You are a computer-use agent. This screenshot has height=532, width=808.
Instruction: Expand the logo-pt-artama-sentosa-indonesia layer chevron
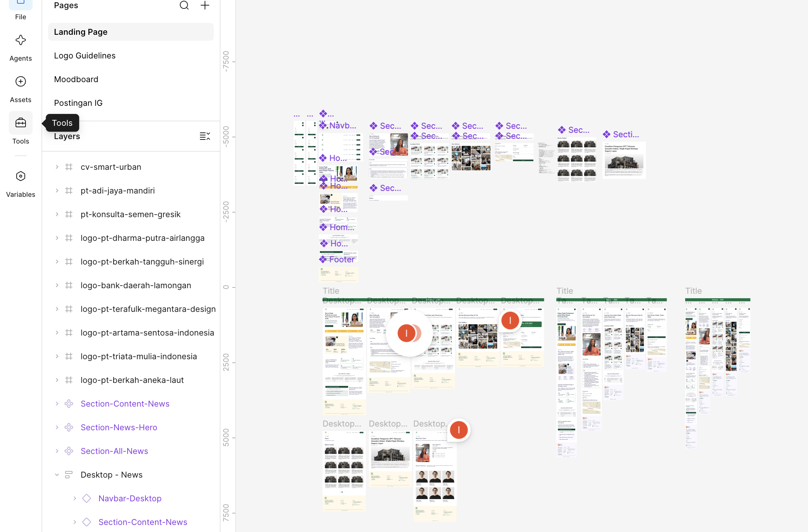pos(57,333)
